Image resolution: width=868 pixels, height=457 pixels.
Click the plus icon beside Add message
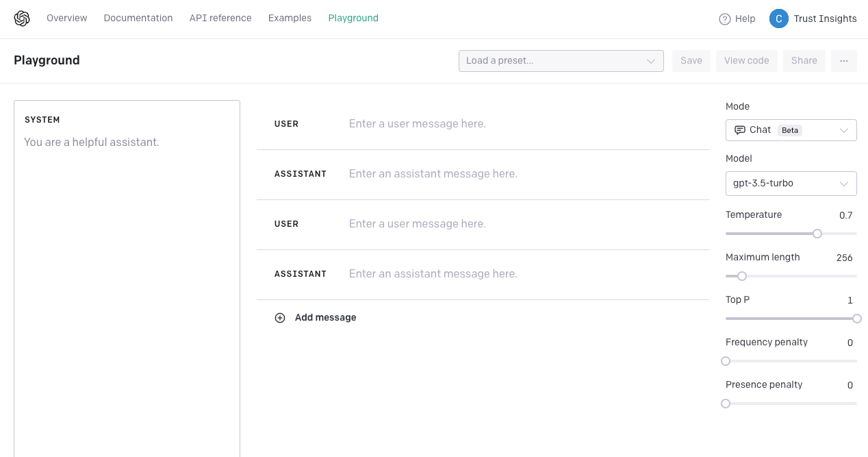click(280, 318)
